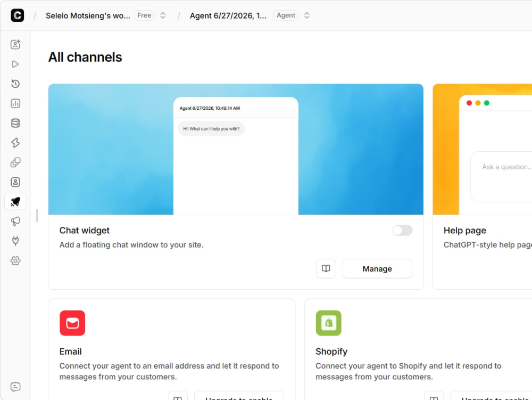Open the contacts book sidebar icon
Viewport: 532px width, 400px height.
pos(15,182)
